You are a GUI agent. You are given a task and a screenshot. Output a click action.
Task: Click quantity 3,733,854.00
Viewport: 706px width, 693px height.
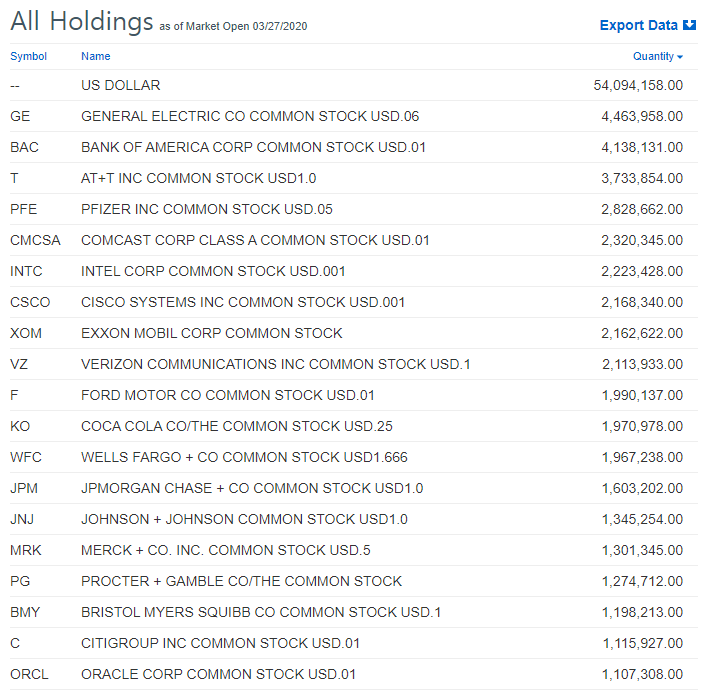coord(642,178)
